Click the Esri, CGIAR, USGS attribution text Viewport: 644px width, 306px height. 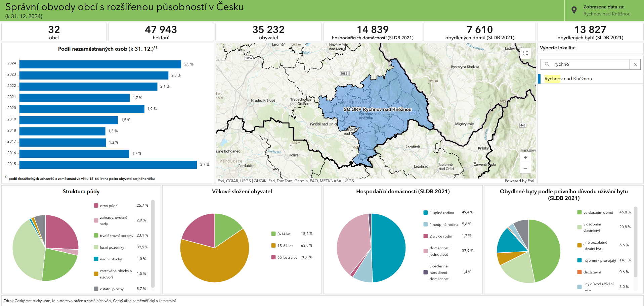tap(286, 181)
